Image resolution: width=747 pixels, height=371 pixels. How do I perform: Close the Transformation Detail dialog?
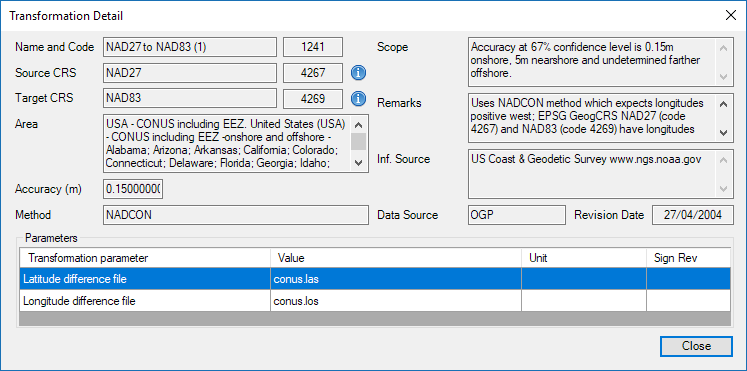[696, 346]
